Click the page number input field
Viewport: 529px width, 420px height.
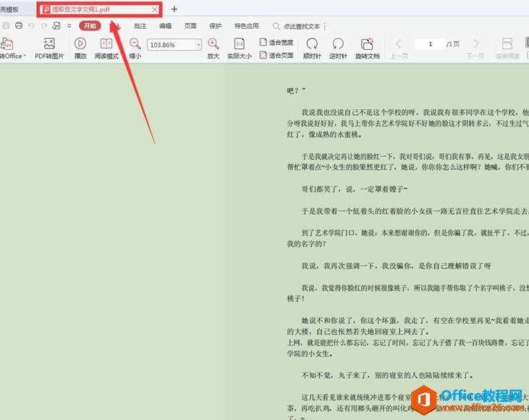point(430,44)
